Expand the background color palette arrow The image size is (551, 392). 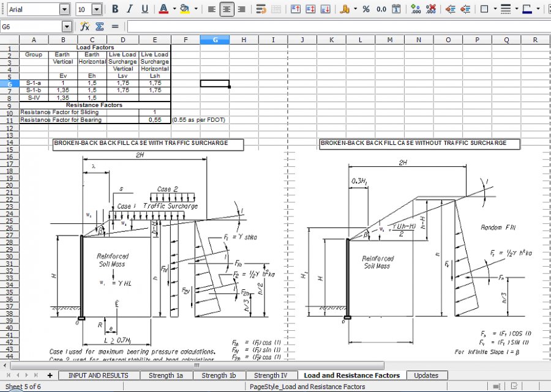(x=196, y=9)
